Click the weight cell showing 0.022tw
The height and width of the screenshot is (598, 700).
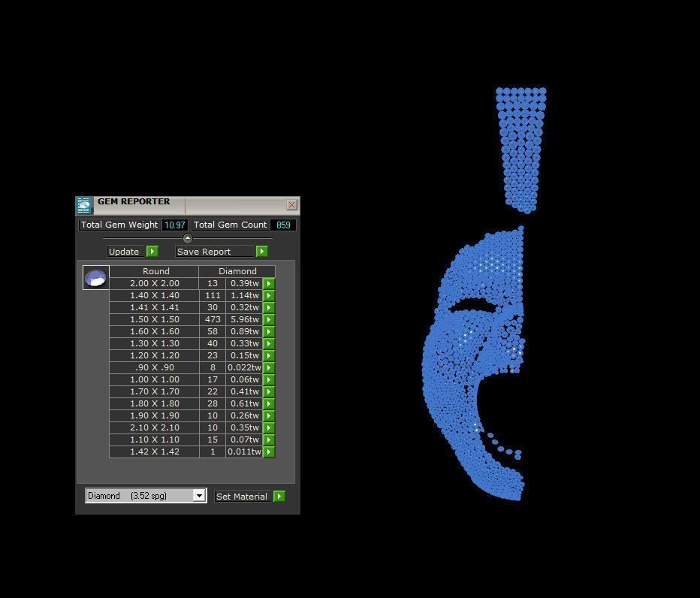click(x=244, y=367)
